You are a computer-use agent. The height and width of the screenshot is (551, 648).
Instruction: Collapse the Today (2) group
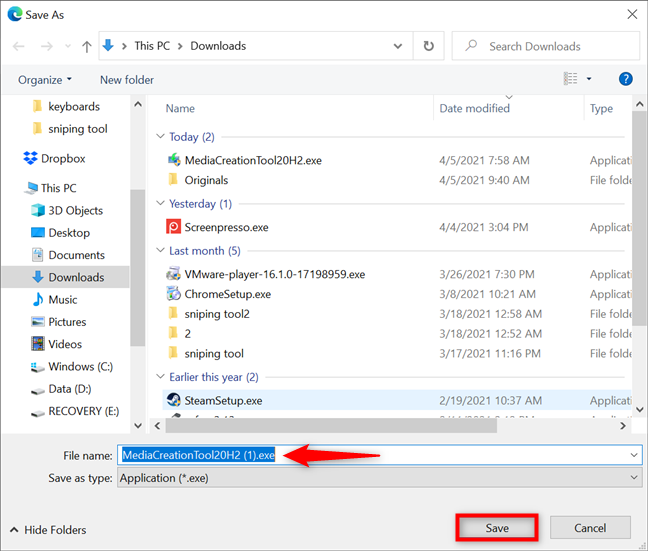coord(160,136)
